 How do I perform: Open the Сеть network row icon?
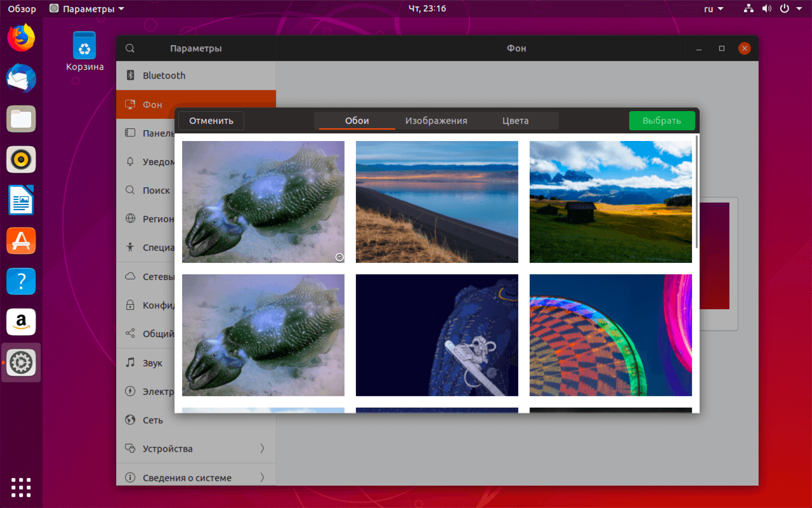[x=130, y=420]
